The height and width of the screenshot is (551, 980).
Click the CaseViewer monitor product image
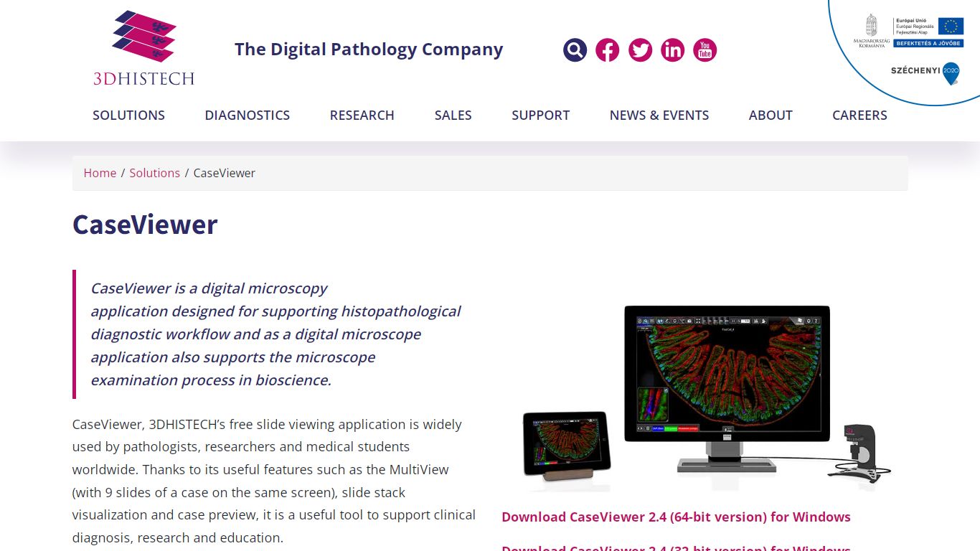(x=707, y=397)
